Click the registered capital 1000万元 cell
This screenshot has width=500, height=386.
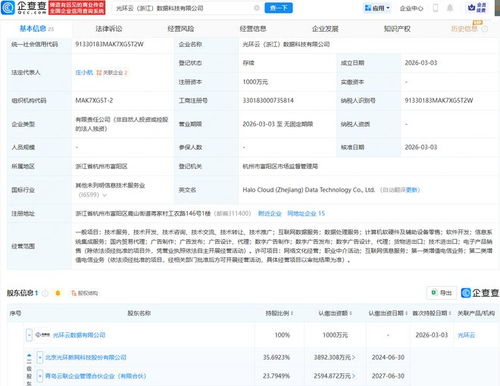tap(255, 82)
